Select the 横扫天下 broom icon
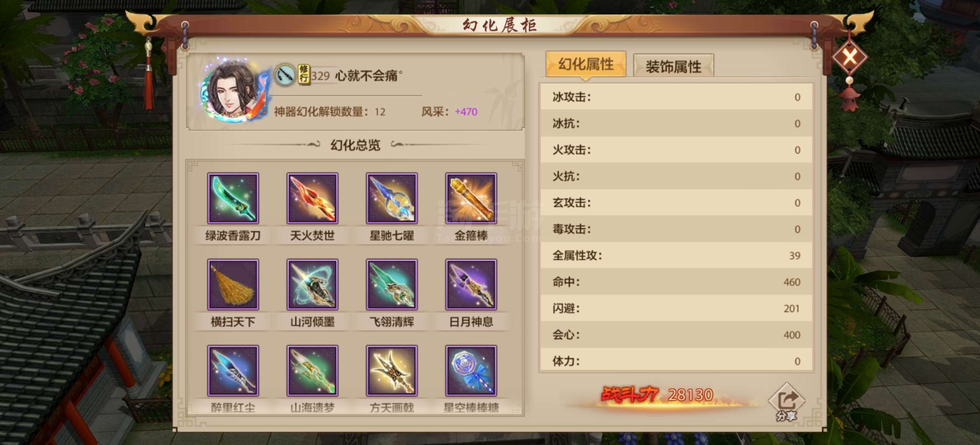980x445 pixels. point(233,284)
